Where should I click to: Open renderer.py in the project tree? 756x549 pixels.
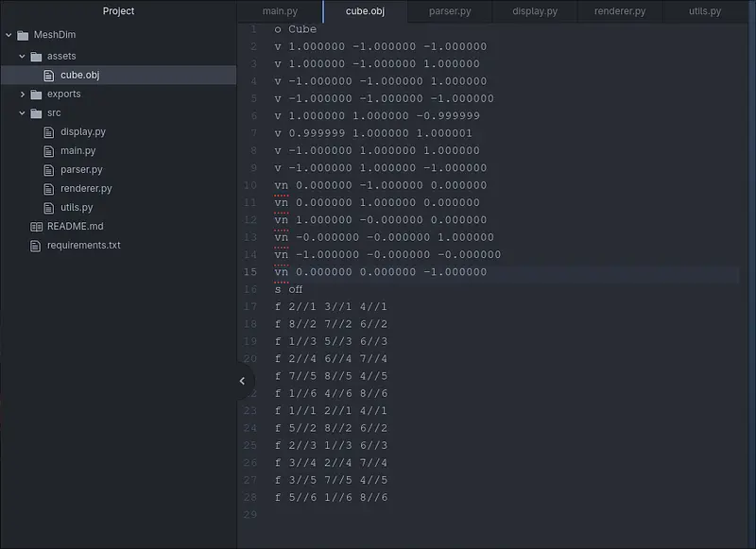point(85,188)
